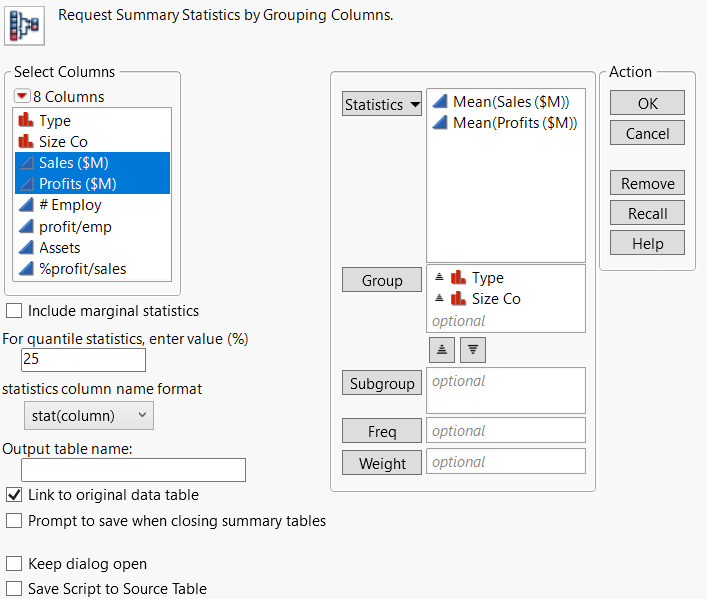
Task: Enable Include marginal statistics checkbox
Action: point(14,311)
